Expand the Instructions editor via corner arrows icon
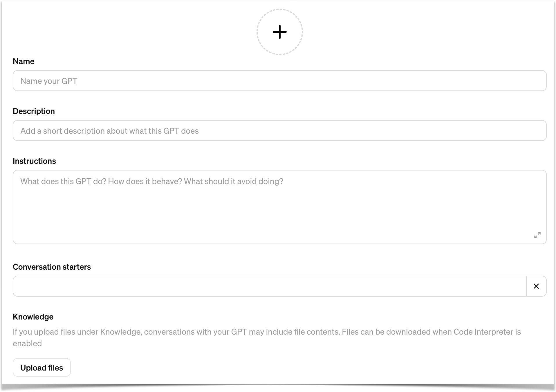Image resolution: width=556 pixels, height=392 pixels. tap(537, 235)
